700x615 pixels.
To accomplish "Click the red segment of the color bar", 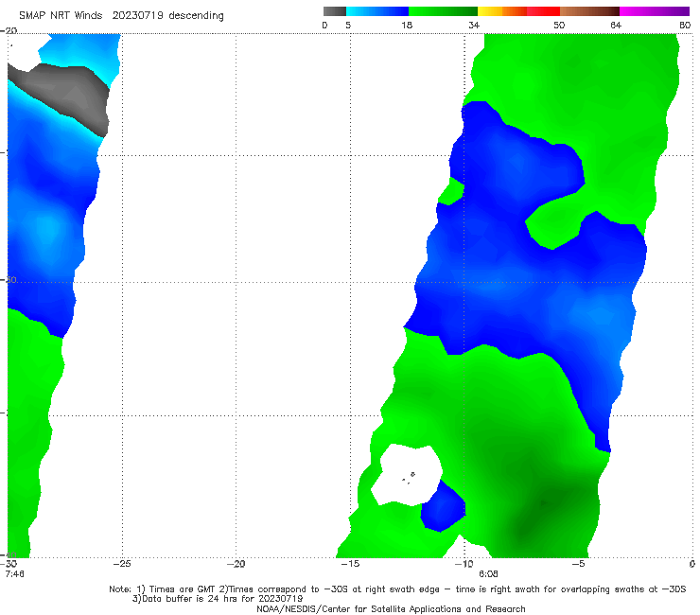I will (543, 11).
